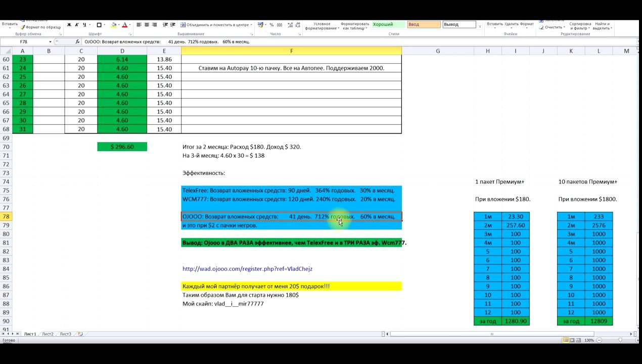Open 'Форматировать как таблицу' menu

[x=355, y=26]
